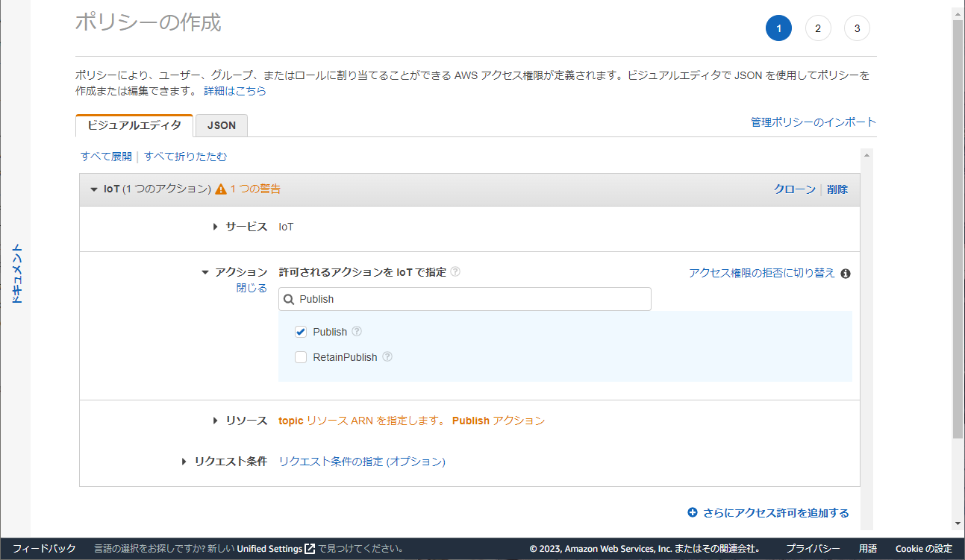This screenshot has height=560, width=965.
Task: Click さらにアクセス許可を追加する link
Action: click(776, 513)
